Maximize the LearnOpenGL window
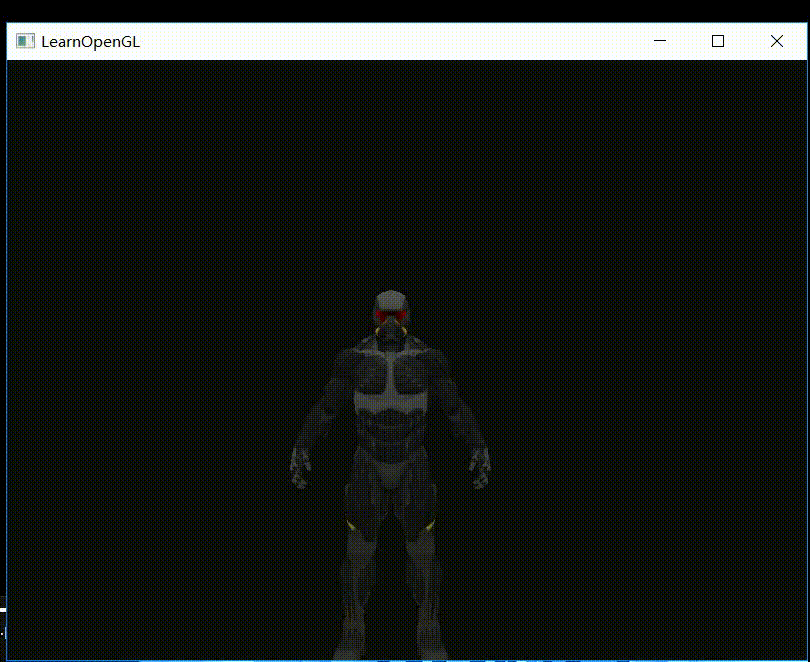810x662 pixels. coord(718,41)
